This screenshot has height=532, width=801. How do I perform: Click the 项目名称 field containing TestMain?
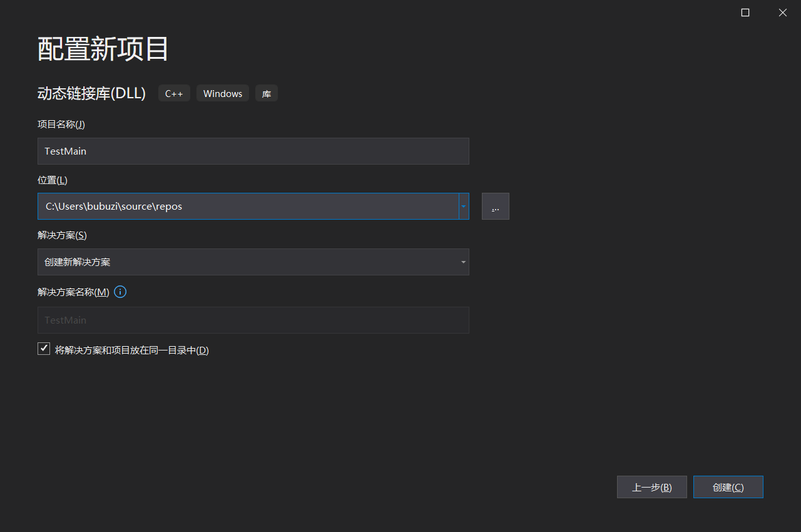coord(253,151)
